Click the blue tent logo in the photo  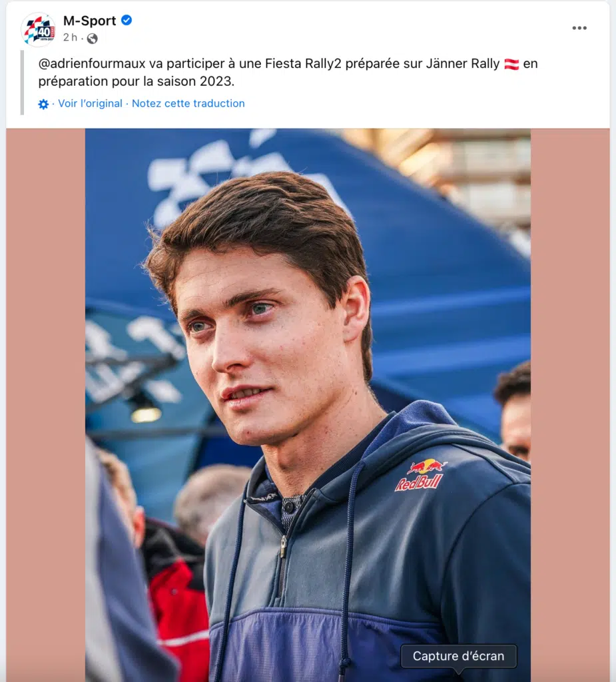(x=200, y=173)
